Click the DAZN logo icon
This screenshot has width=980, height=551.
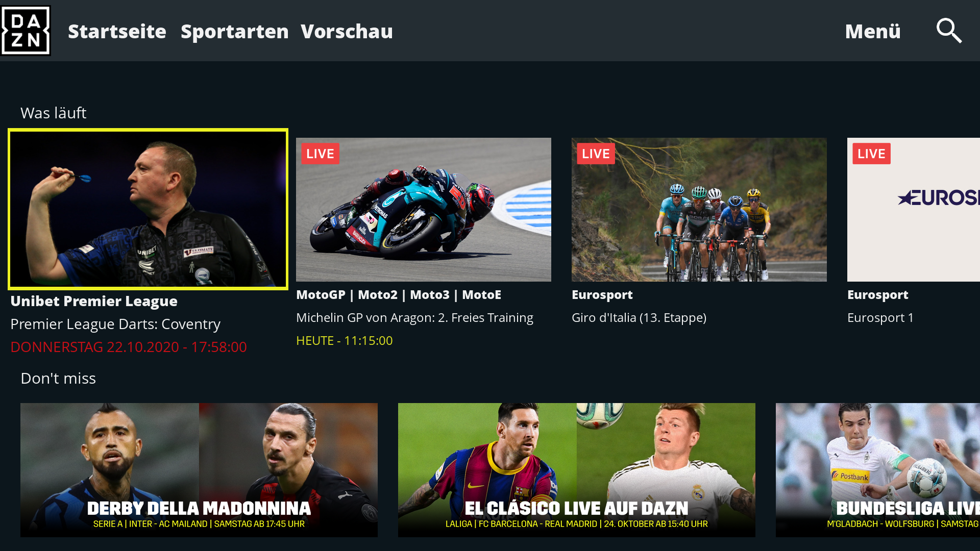coord(26,31)
